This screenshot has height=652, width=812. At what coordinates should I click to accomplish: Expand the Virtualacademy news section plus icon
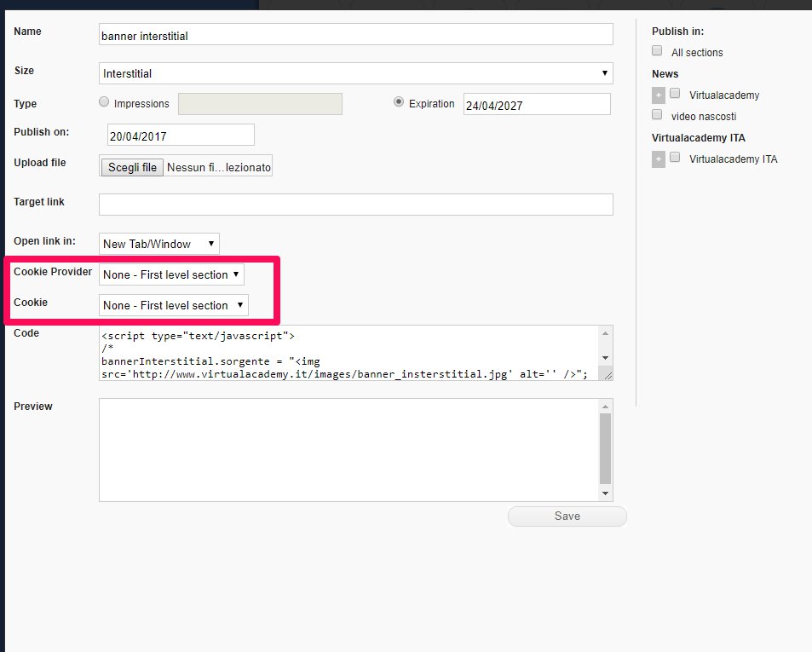click(x=658, y=95)
